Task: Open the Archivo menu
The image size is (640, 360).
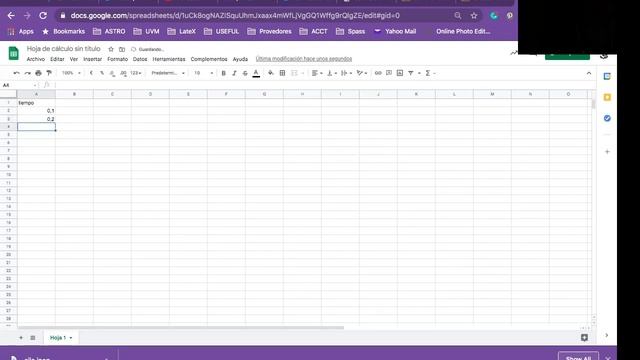Action: (36, 59)
